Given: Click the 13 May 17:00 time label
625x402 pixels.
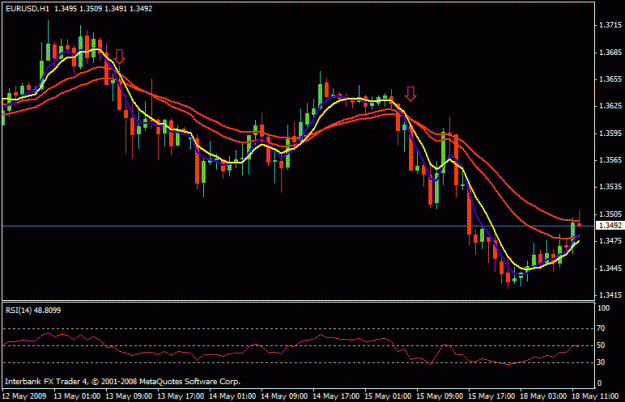Looking at the screenshot, I should click(181, 396).
